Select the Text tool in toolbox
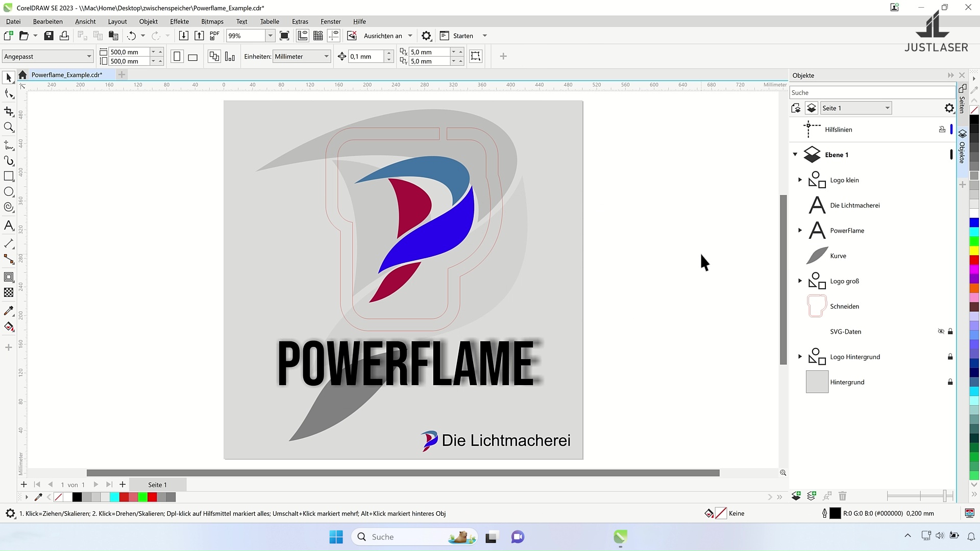Screen dimensions: 980x551 coord(9,226)
